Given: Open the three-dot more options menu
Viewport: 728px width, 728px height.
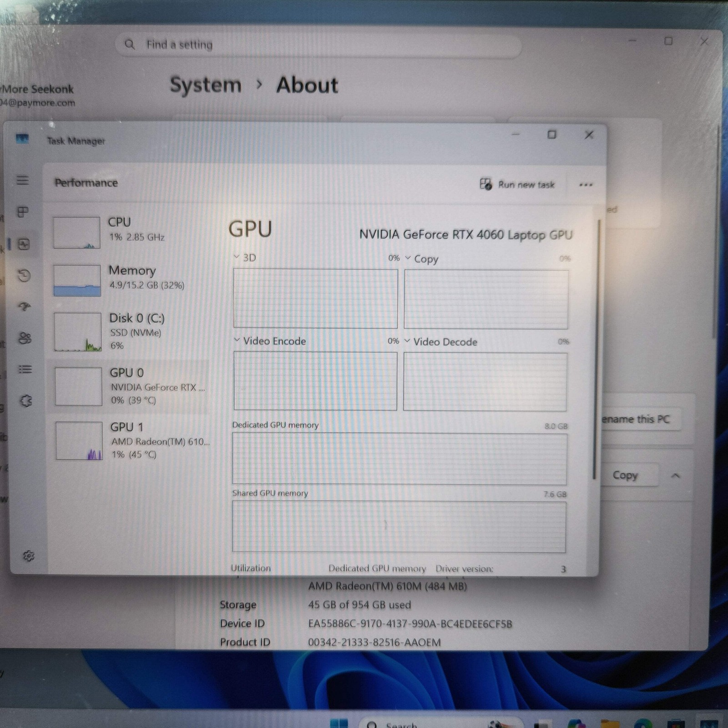Looking at the screenshot, I should 586,185.
